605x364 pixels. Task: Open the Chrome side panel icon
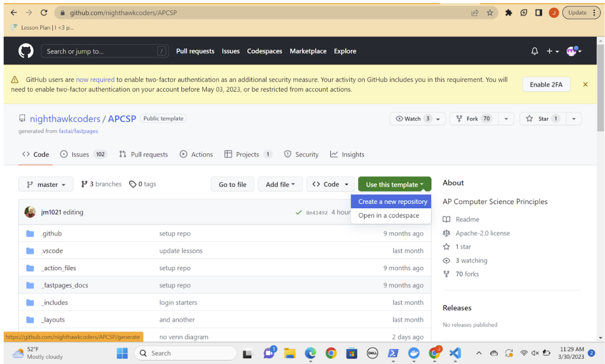tap(539, 13)
